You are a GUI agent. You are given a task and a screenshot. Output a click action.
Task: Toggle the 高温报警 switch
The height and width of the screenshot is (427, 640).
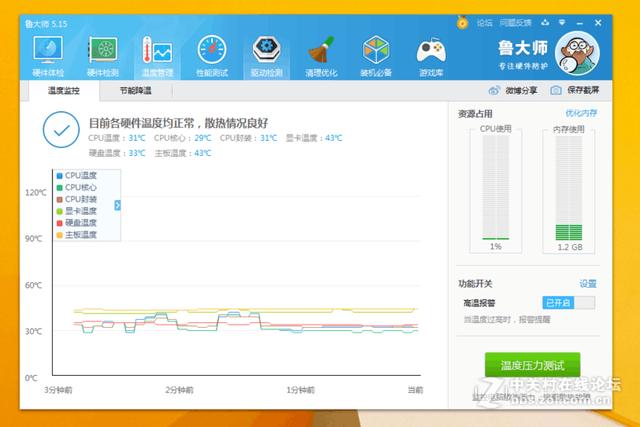click(569, 303)
